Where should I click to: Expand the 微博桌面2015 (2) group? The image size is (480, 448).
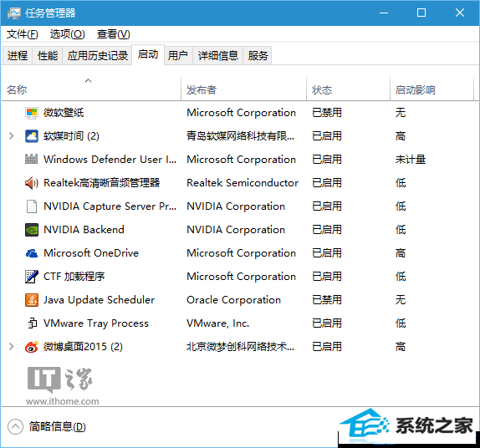click(12, 346)
